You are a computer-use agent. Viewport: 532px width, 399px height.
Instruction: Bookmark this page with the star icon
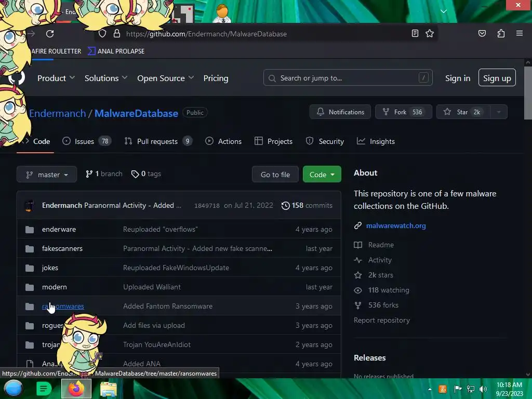pyautogui.click(x=430, y=33)
